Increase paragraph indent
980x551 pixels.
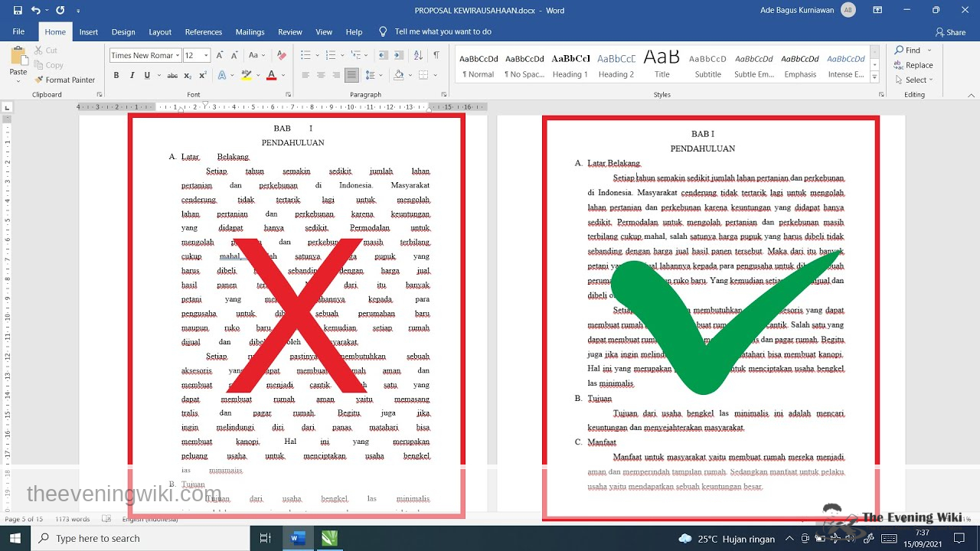[399, 55]
